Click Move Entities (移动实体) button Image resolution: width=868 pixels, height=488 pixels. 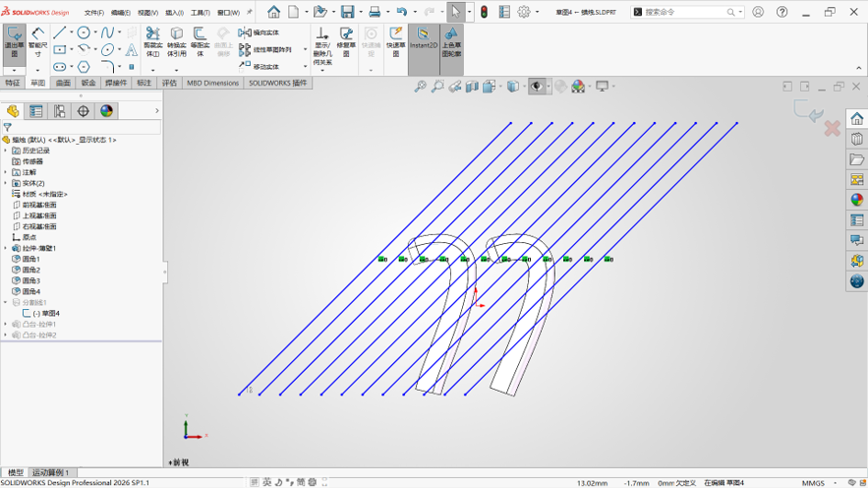tap(260, 67)
